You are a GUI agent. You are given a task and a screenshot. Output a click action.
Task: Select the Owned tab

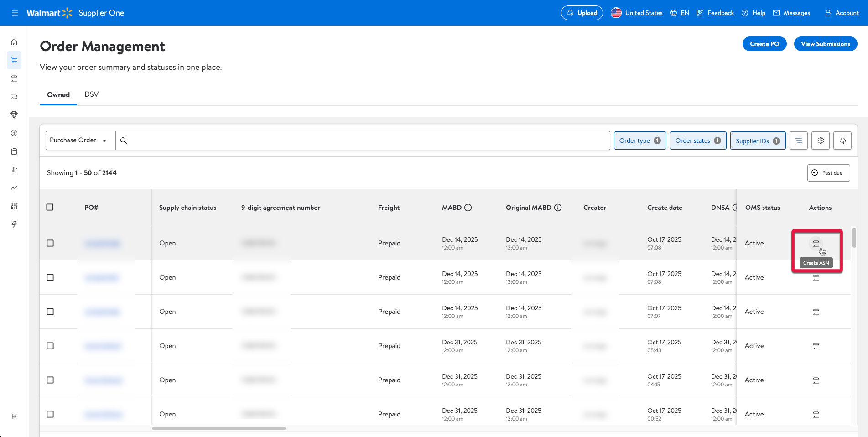(58, 95)
